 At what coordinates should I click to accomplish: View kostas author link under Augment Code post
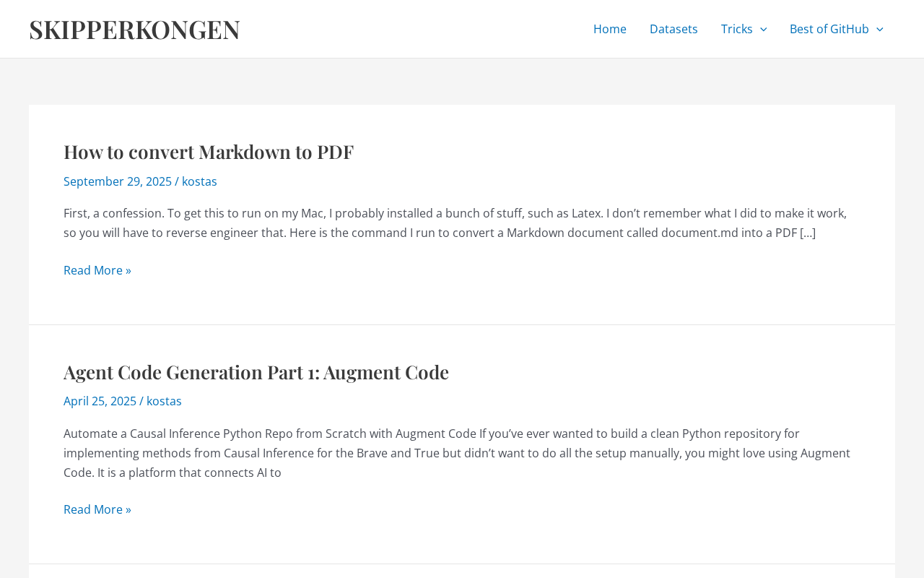[x=164, y=401]
